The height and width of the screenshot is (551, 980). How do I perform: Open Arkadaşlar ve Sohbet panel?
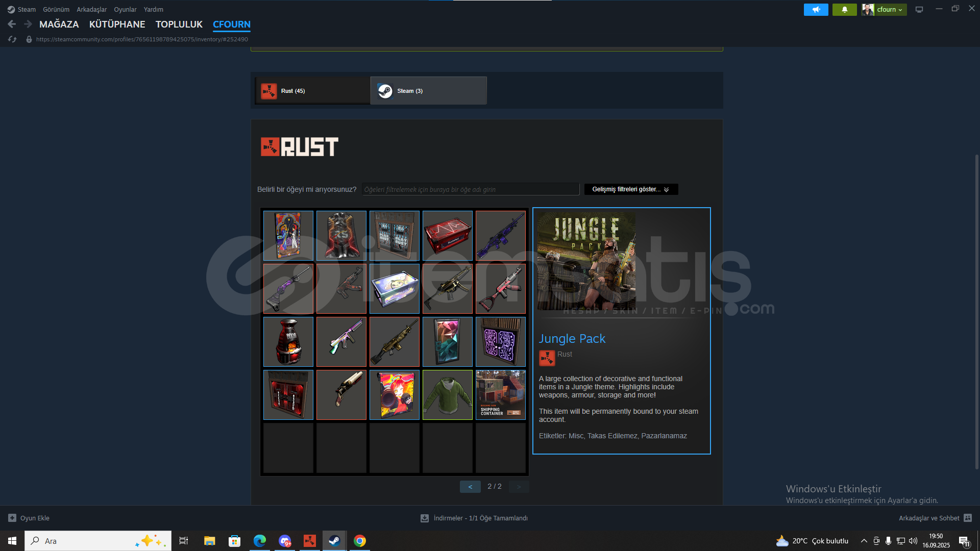pyautogui.click(x=935, y=518)
